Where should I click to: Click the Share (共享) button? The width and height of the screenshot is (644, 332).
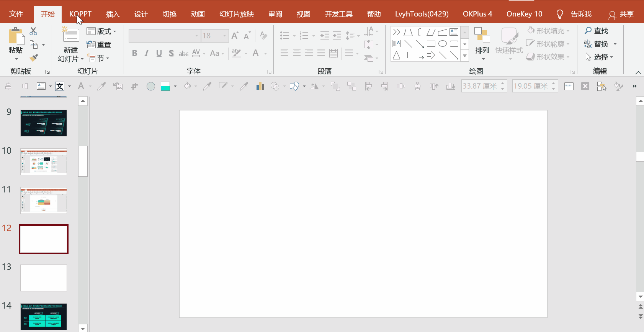click(x=621, y=14)
